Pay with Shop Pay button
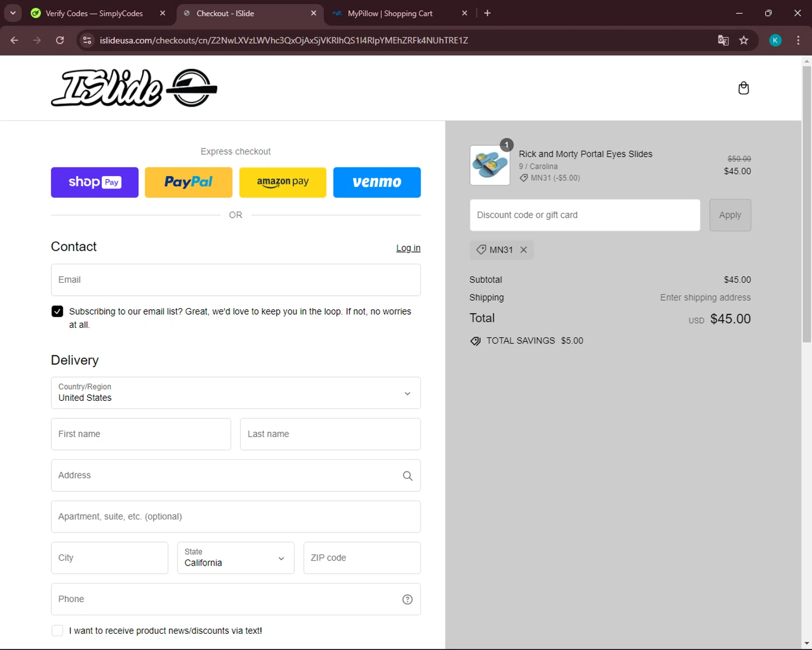This screenshot has width=812, height=650. [x=95, y=183]
